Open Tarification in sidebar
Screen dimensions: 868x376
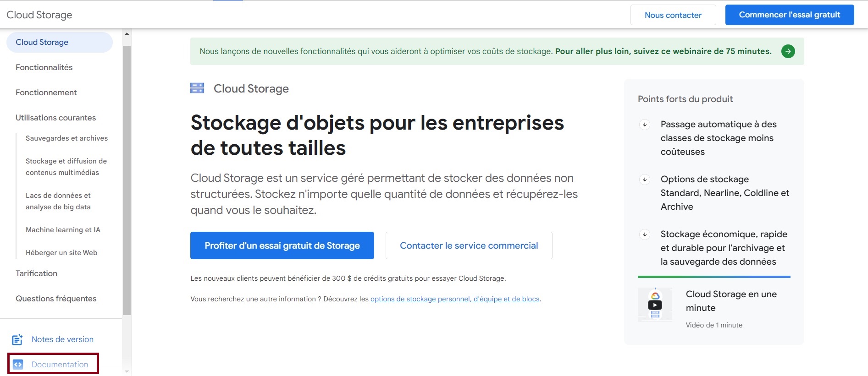pos(37,273)
